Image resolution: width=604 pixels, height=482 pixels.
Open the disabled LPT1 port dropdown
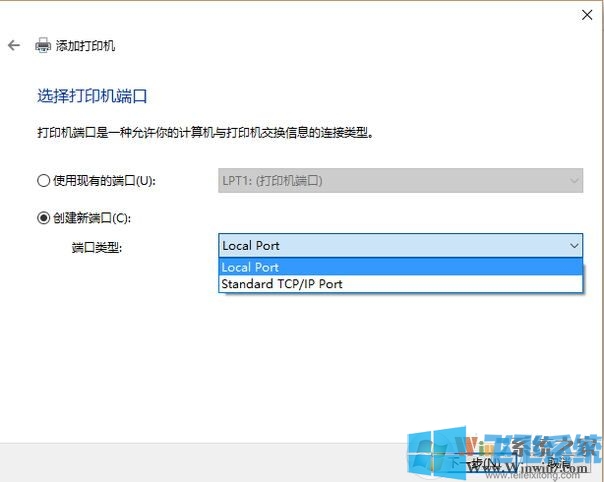click(x=400, y=180)
